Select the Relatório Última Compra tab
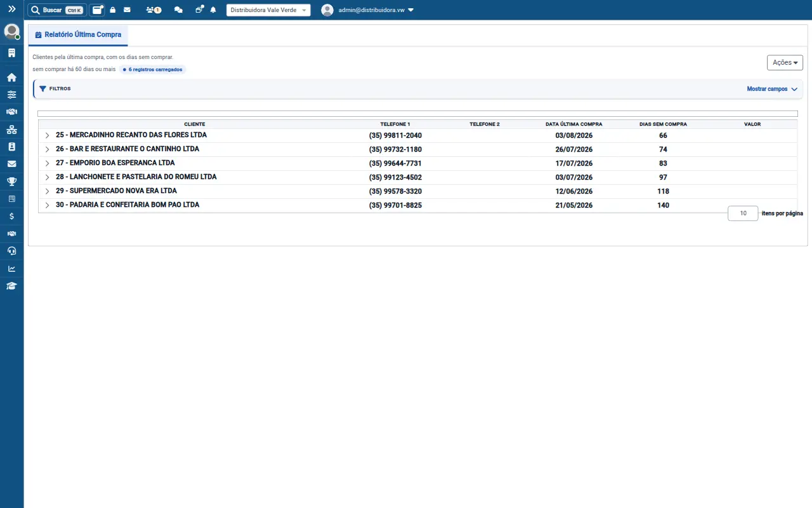The image size is (812, 508). [78, 35]
